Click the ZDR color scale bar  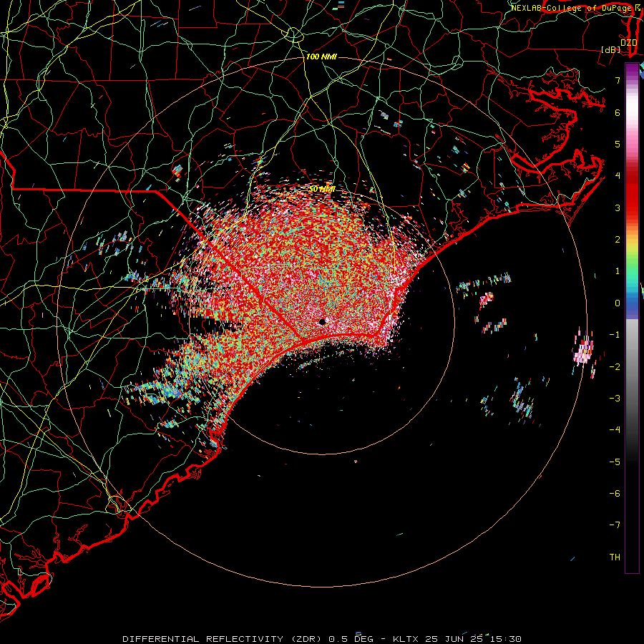point(632,318)
